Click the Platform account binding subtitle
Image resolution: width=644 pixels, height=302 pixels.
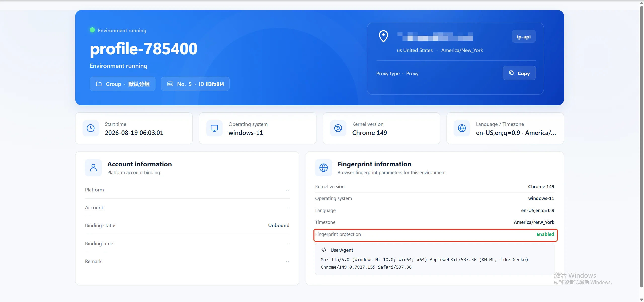(x=134, y=173)
